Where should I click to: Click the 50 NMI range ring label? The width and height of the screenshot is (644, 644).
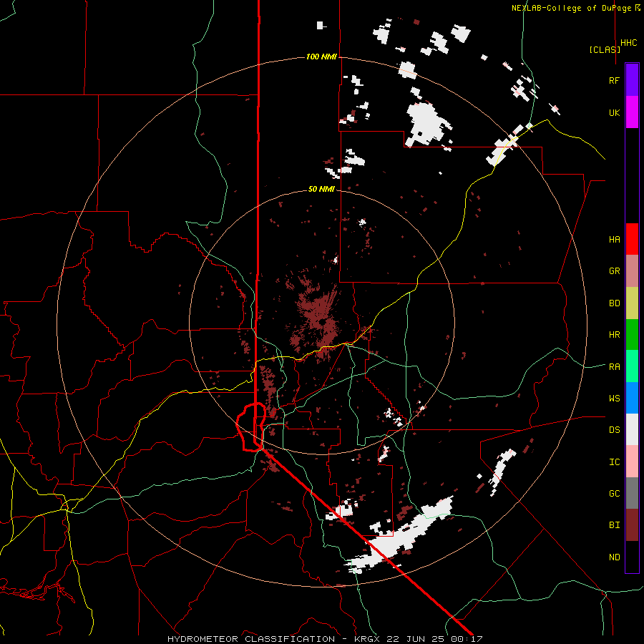coord(321,189)
